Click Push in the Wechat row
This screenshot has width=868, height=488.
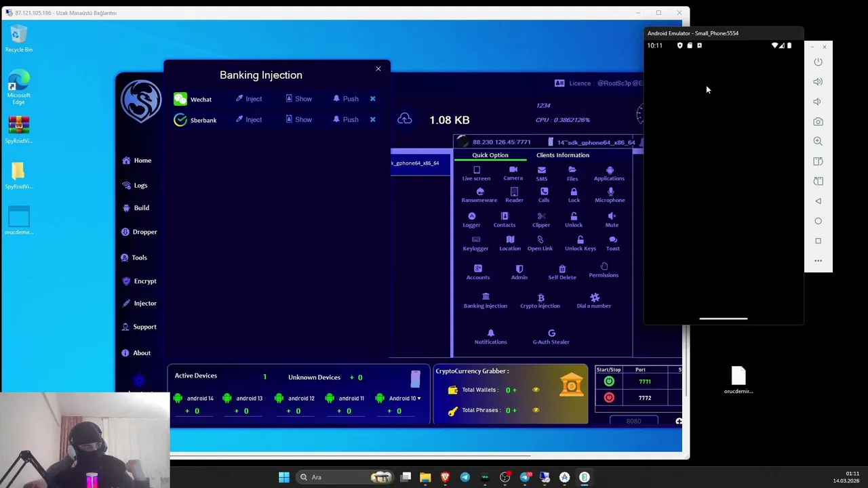[345, 99]
